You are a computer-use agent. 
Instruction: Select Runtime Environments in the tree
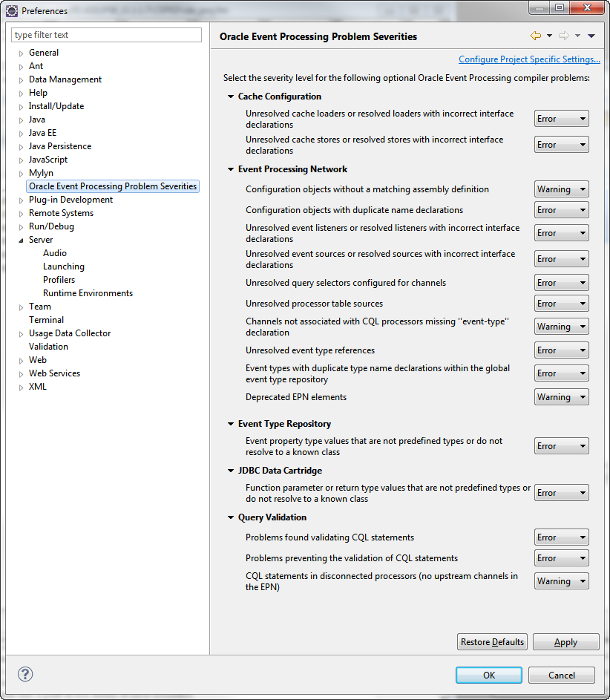(88, 293)
